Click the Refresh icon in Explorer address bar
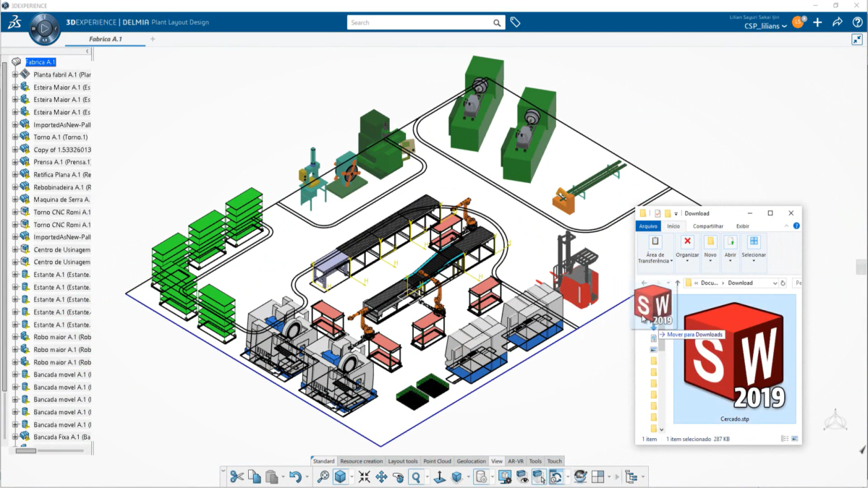 (x=783, y=283)
